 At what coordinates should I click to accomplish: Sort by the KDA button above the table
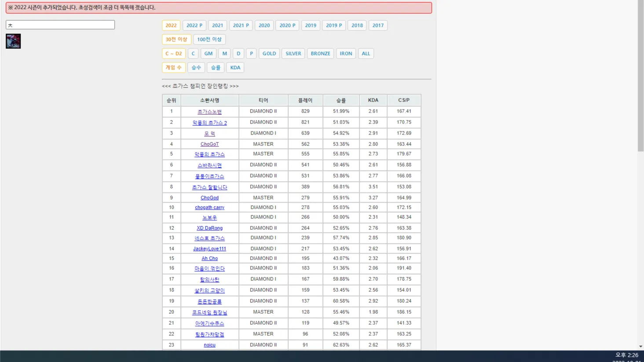235,68
